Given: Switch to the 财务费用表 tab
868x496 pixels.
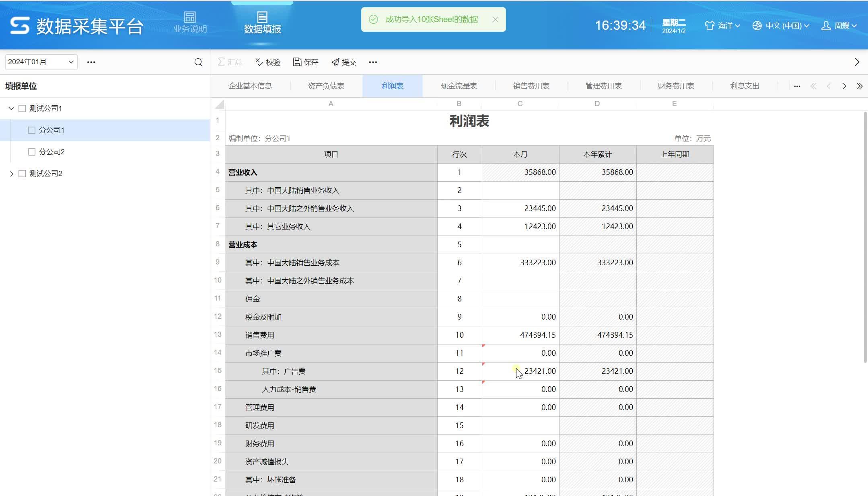Looking at the screenshot, I should coord(676,86).
